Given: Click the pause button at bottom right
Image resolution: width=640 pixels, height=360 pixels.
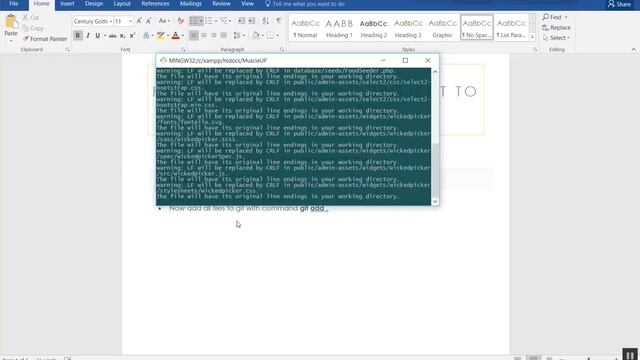Looking at the screenshot, I should [x=630, y=355].
